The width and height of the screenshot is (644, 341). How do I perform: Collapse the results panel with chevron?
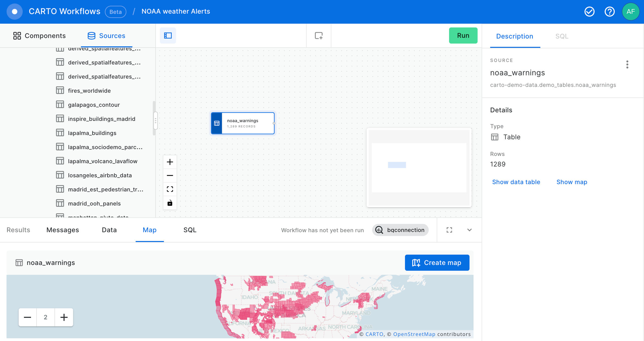tap(469, 230)
